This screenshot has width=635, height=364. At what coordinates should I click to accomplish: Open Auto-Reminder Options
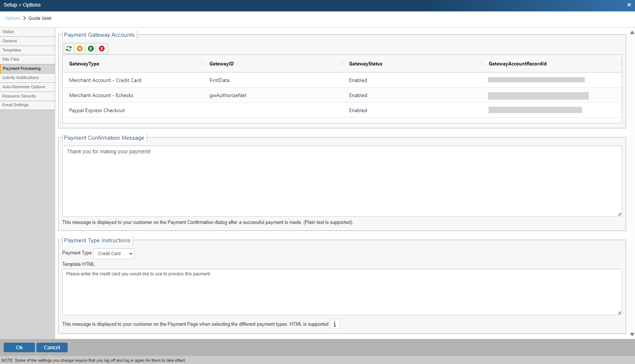(x=27, y=87)
